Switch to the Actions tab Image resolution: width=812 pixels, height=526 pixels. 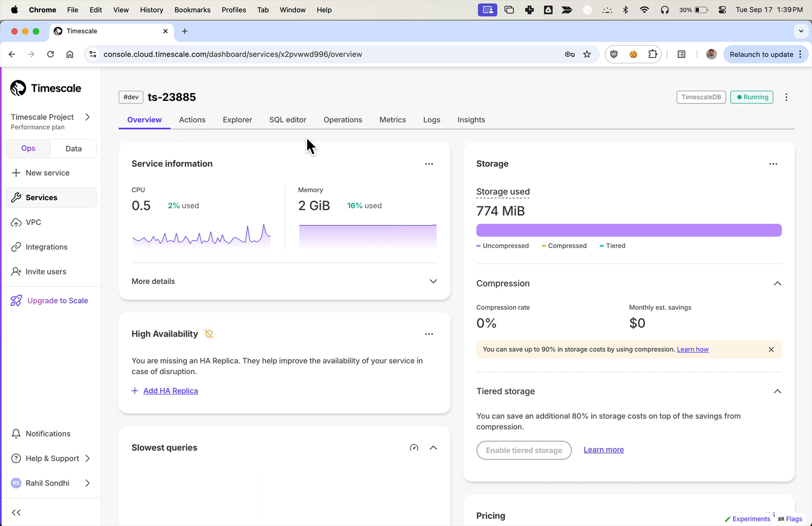pos(192,120)
